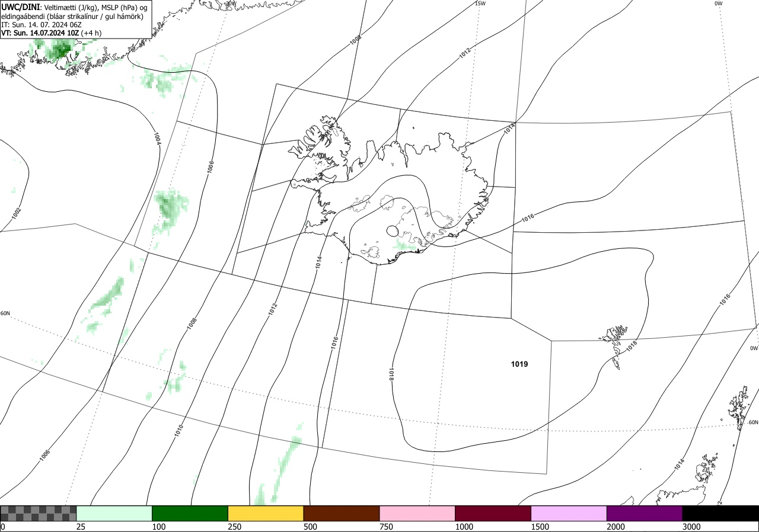Choose the lavender 1500–2000 legend swatch
The width and height of the screenshot is (759, 532).
coord(569,513)
